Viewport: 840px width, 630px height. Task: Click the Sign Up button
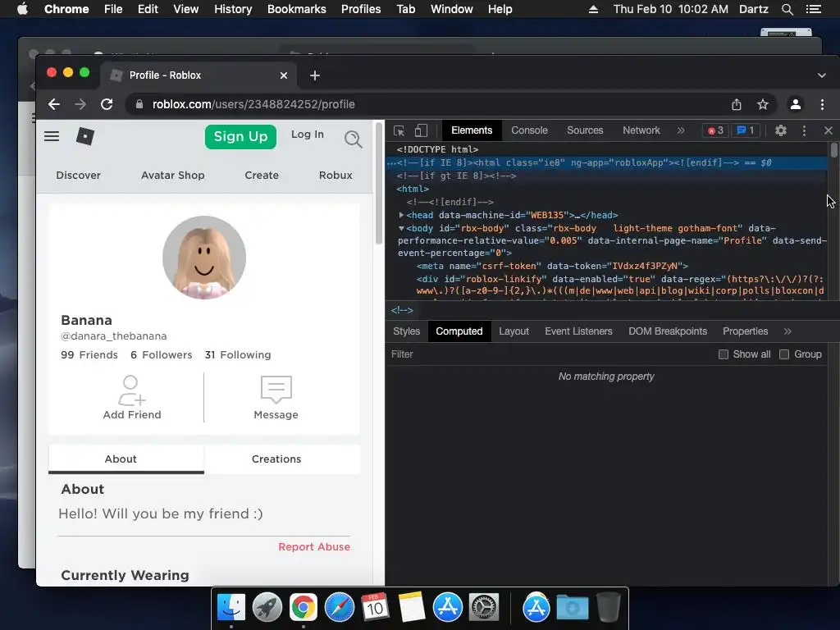click(x=240, y=137)
